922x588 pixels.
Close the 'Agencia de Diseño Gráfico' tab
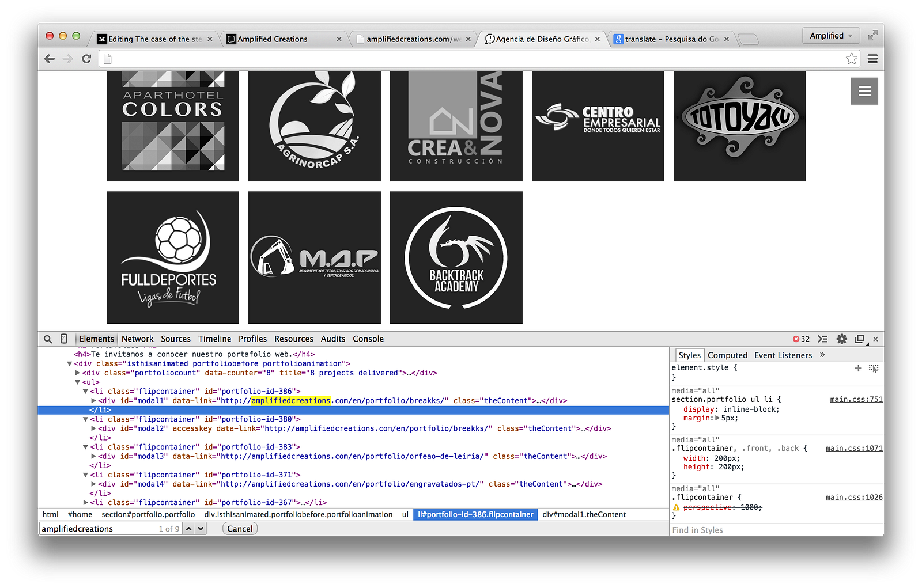click(x=597, y=39)
